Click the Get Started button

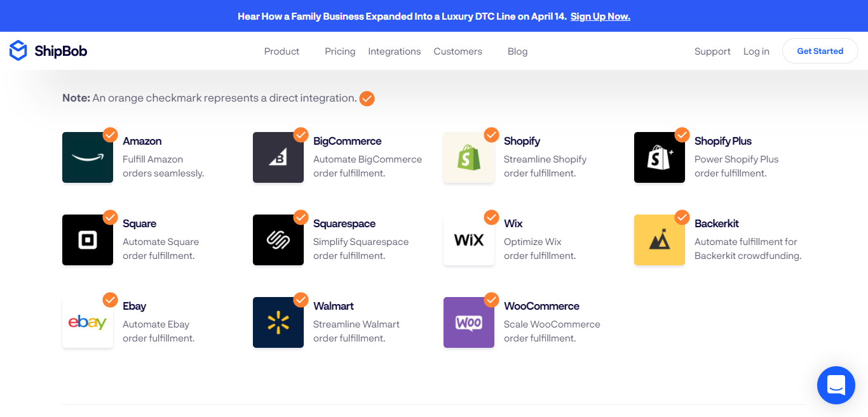pos(820,51)
